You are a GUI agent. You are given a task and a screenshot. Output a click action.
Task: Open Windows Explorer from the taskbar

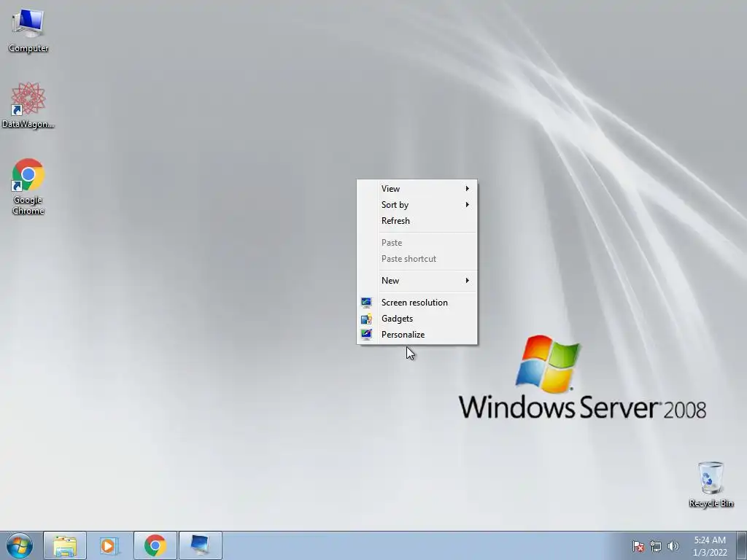pos(65,545)
